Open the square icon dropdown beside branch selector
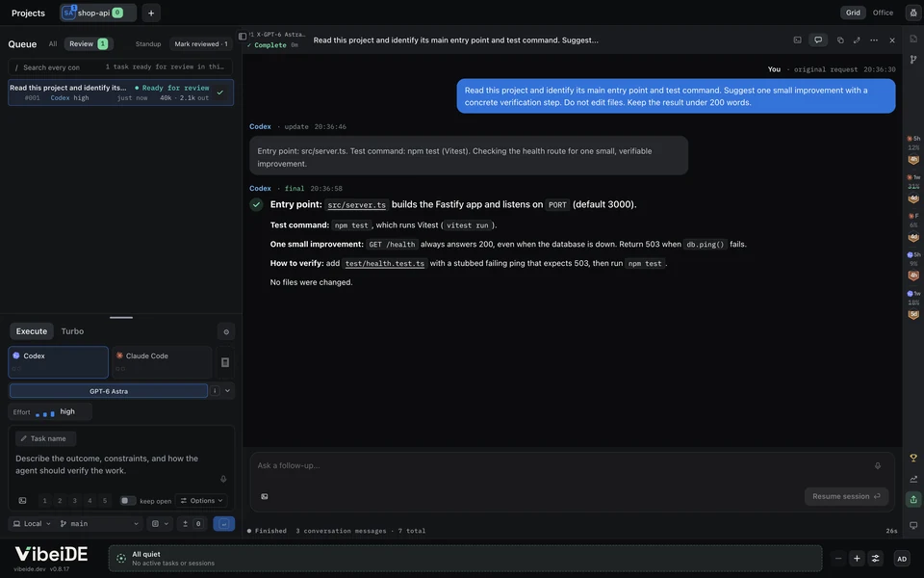This screenshot has width=924, height=578. (160, 524)
